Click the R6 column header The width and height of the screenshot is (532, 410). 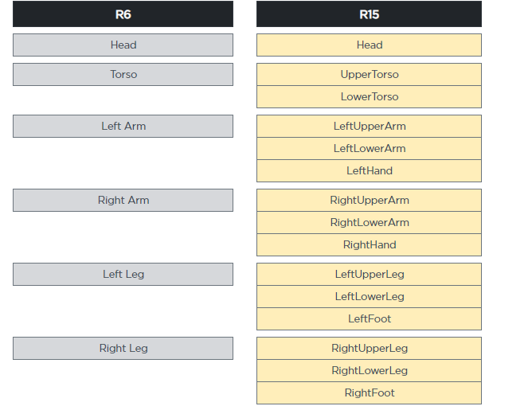[x=123, y=14]
